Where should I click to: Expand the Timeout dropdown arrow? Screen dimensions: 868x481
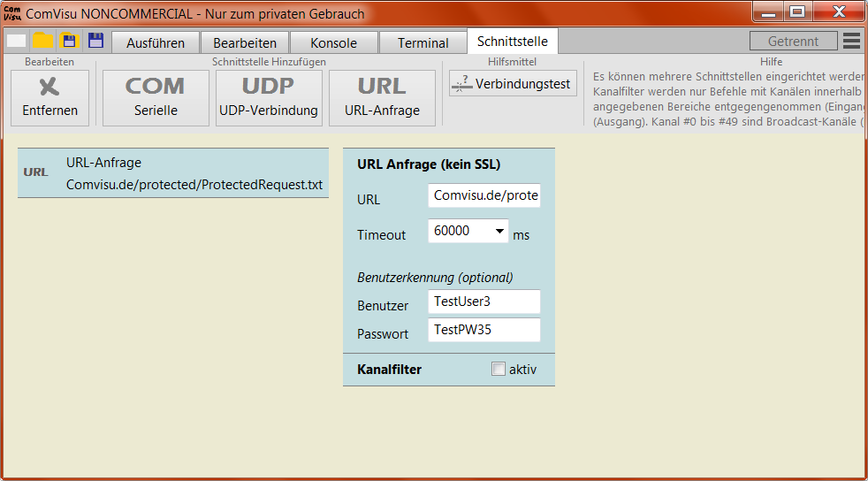499,231
